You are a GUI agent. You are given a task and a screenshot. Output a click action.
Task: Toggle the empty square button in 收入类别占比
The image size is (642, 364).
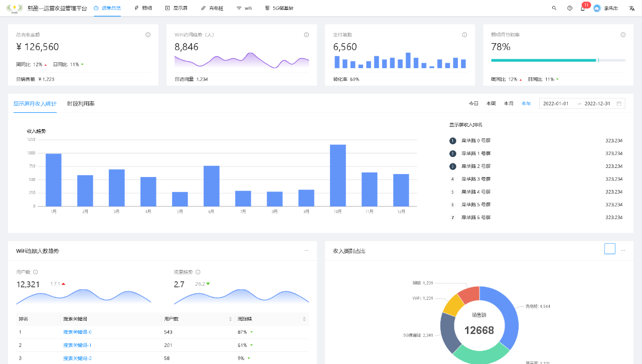(609, 249)
